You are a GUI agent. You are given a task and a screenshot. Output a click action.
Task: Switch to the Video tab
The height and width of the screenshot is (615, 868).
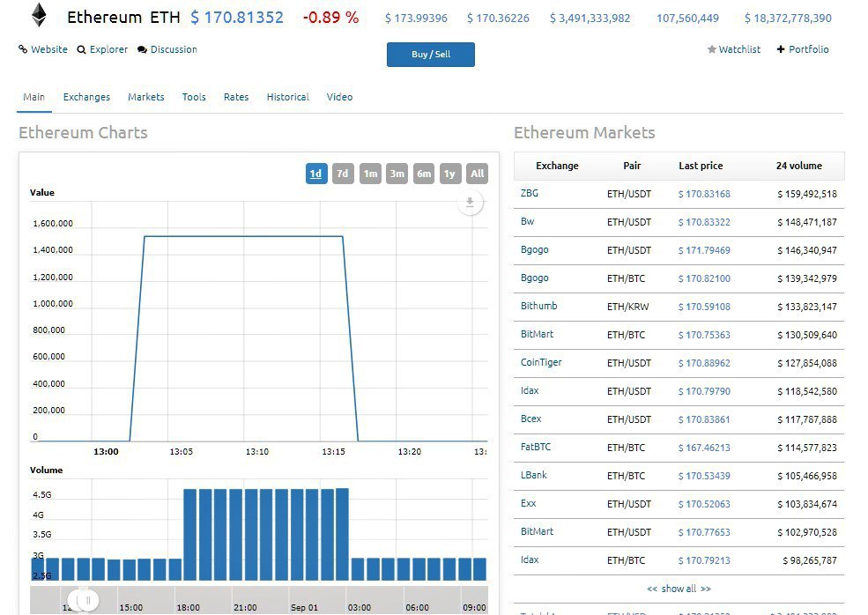[339, 97]
